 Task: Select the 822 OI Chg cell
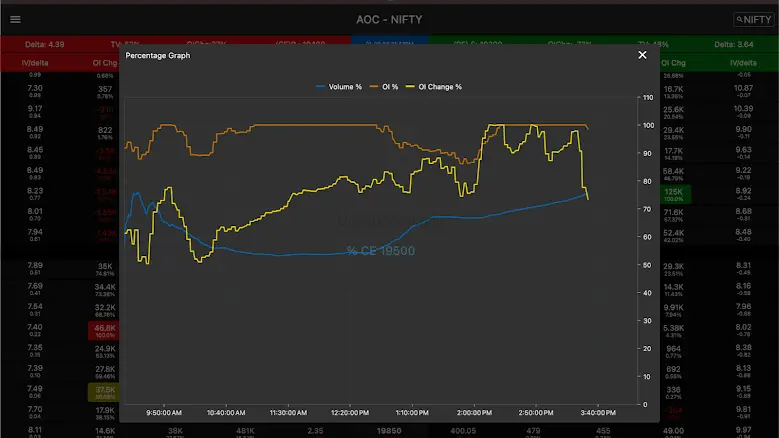click(x=105, y=133)
